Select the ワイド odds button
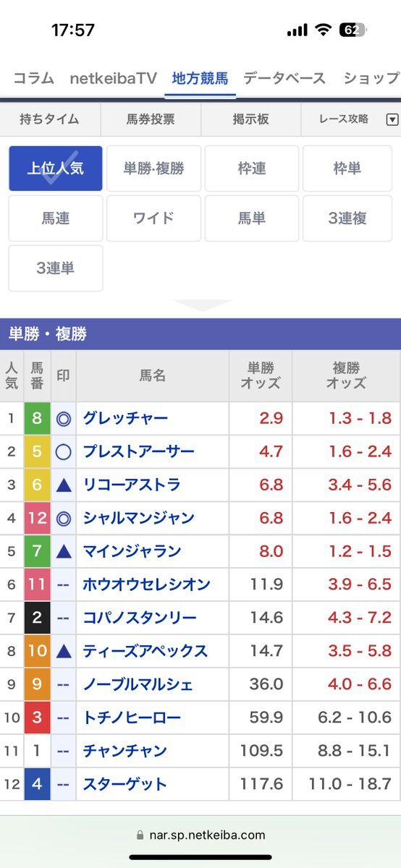The width and height of the screenshot is (401, 868). pyautogui.click(x=153, y=218)
